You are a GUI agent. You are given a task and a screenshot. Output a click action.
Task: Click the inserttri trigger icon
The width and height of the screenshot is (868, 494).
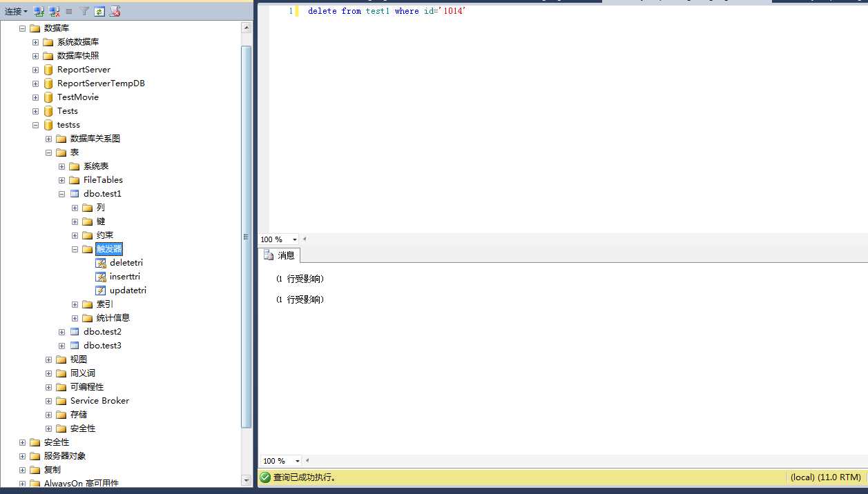(x=101, y=277)
